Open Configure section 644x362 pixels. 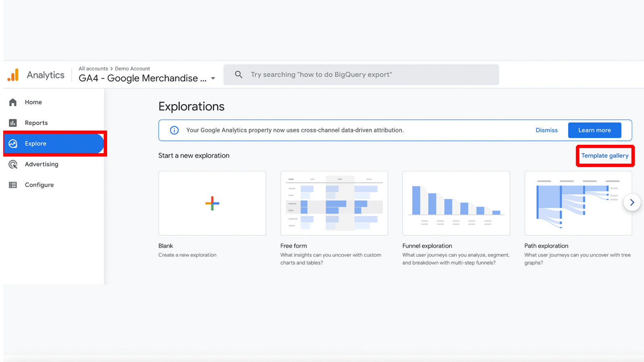coord(39,185)
